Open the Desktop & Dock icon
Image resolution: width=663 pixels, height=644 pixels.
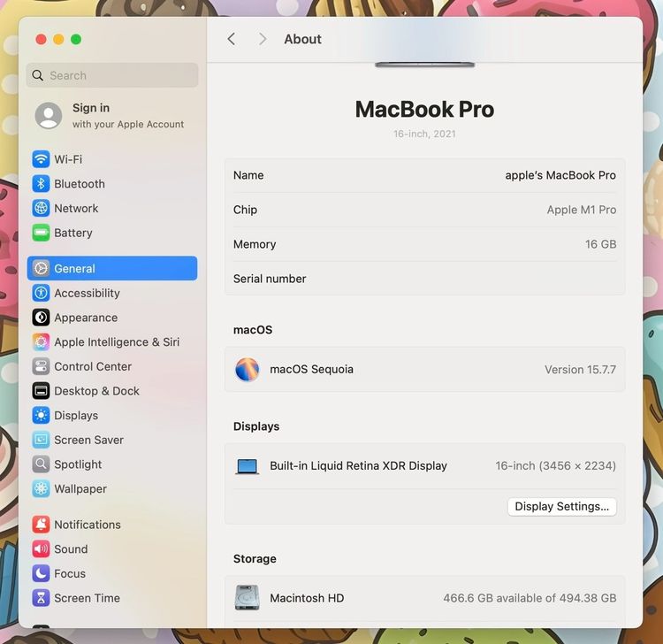(41, 391)
